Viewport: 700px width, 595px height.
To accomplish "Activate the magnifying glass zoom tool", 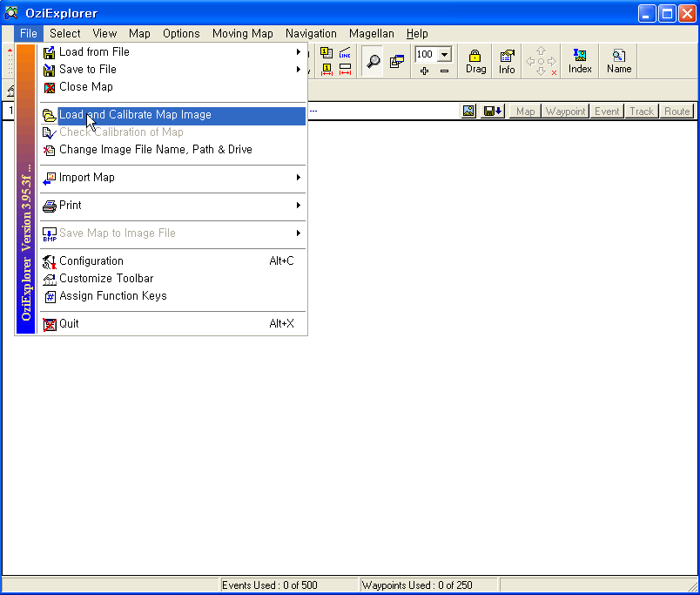I will coord(373,61).
